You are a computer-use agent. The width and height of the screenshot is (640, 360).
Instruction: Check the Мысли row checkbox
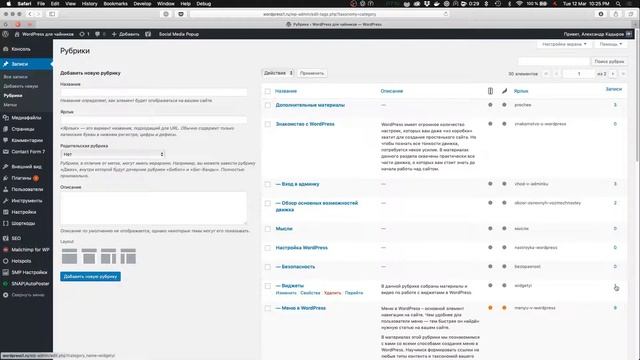[268, 229]
